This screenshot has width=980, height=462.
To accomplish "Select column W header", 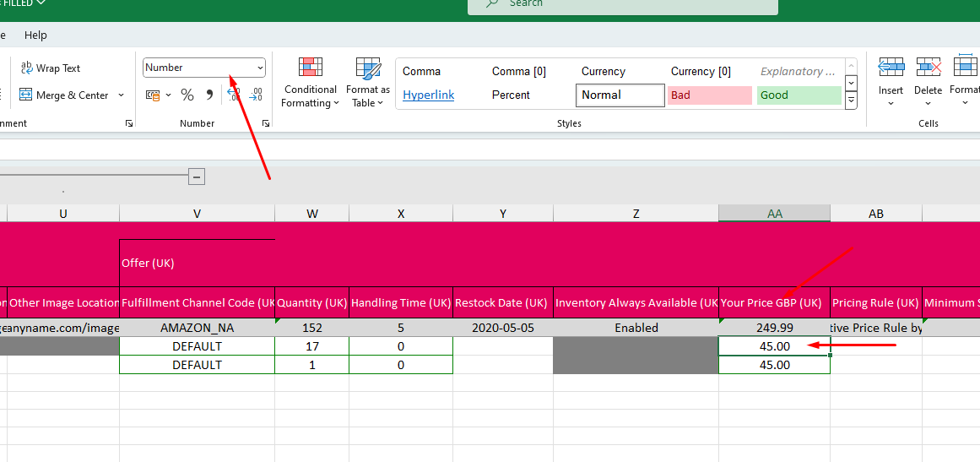I will point(311,214).
